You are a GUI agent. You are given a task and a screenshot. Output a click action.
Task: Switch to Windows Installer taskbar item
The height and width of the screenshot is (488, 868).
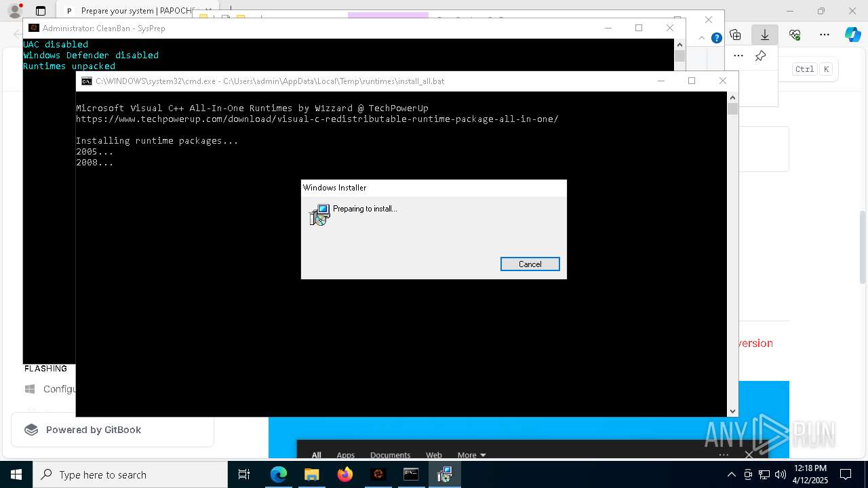444,474
